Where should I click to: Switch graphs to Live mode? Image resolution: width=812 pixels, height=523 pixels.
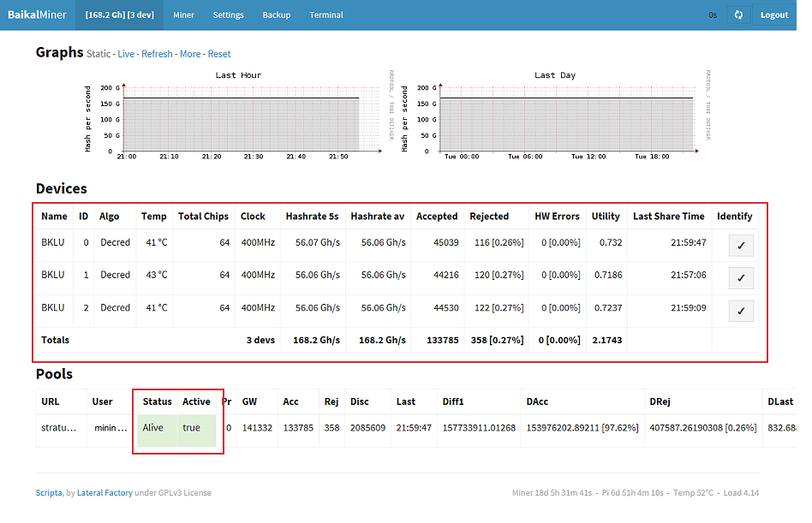click(x=126, y=54)
